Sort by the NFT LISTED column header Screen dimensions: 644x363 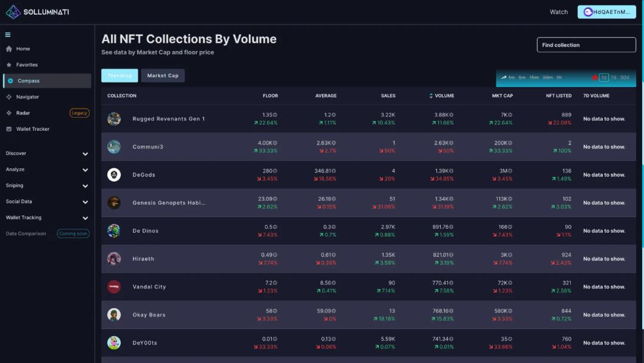[559, 96]
